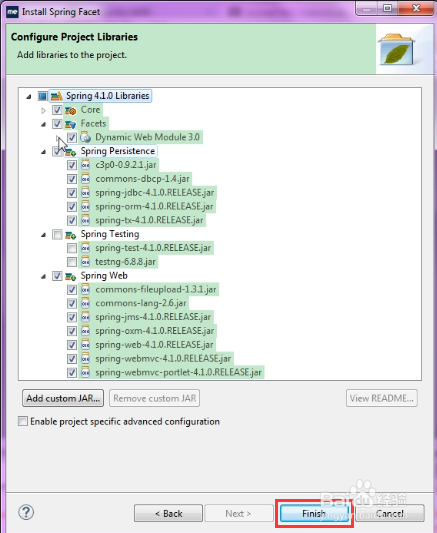Viewport: 437px width, 533px height.
Task: Click the spring-jms-4.1.0.RELEASE.jar icon
Action: (x=85, y=317)
